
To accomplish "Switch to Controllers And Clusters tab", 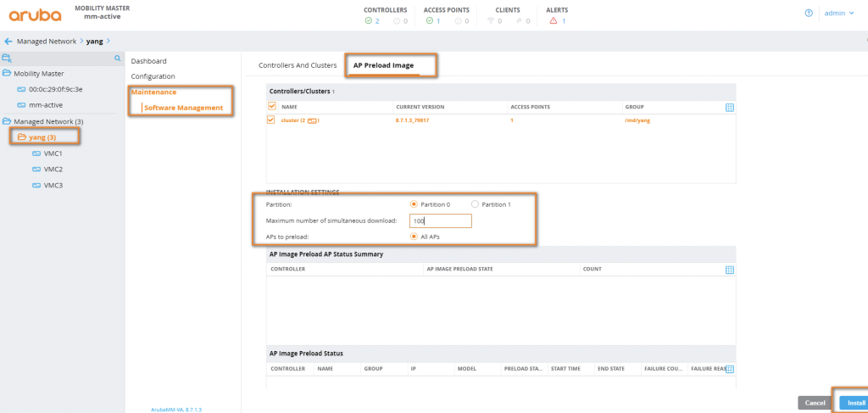I will point(298,65).
